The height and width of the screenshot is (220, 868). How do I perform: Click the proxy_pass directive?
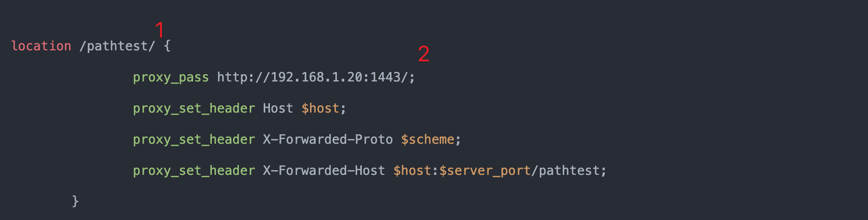171,77
